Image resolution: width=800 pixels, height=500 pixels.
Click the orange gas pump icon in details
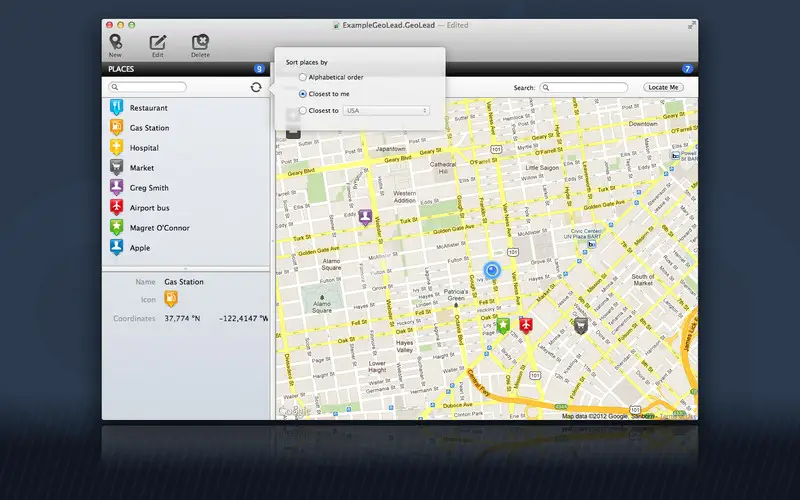click(x=171, y=298)
